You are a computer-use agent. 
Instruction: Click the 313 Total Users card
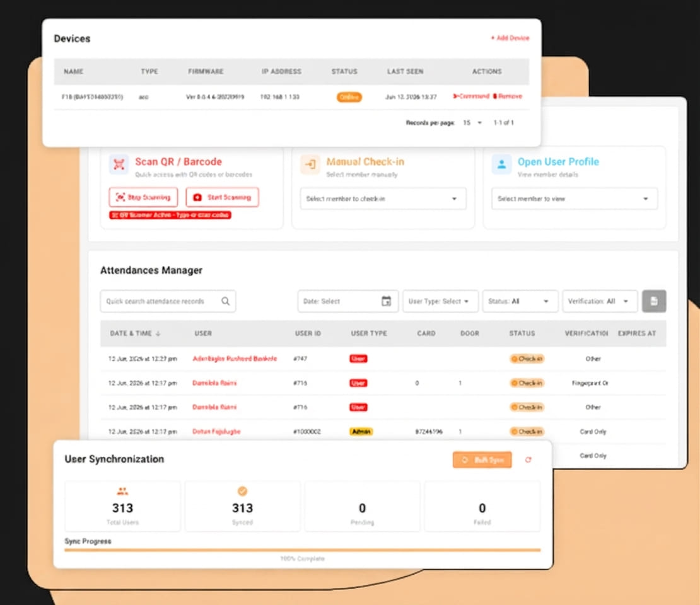point(122,507)
